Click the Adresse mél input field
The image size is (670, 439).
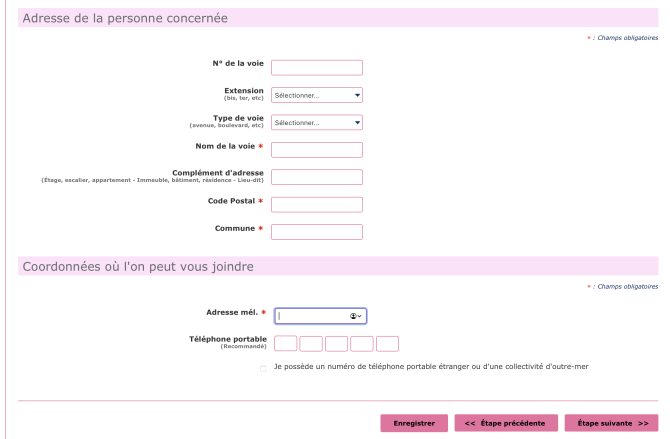pyautogui.click(x=312, y=316)
